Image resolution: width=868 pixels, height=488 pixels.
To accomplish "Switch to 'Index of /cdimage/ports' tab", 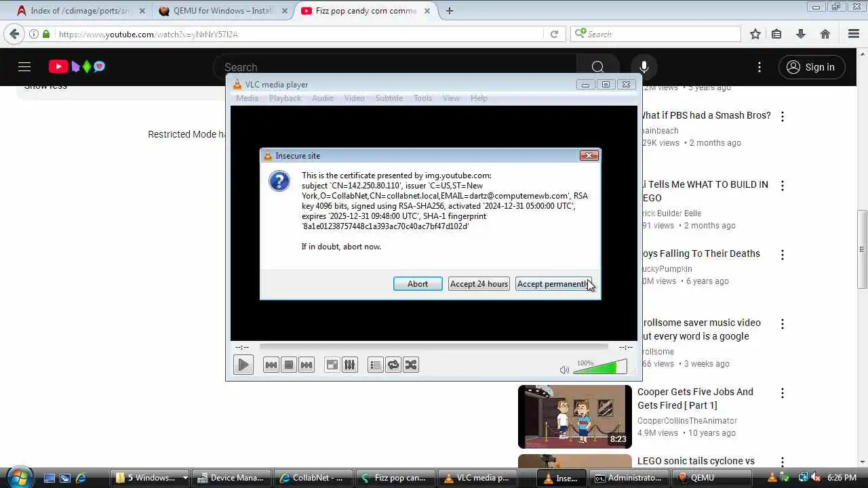I will click(79, 11).
